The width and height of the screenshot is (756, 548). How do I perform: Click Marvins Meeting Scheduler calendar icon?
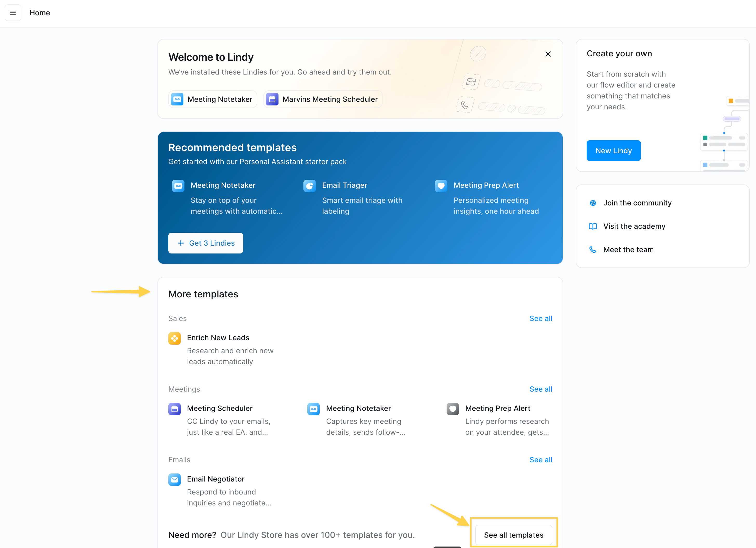[272, 99]
